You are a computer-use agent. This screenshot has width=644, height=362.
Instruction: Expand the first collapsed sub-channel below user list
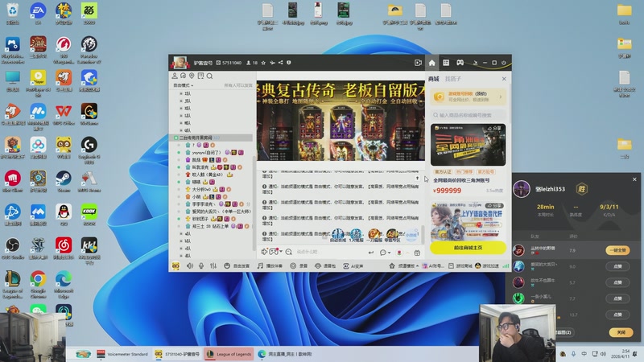point(181,233)
